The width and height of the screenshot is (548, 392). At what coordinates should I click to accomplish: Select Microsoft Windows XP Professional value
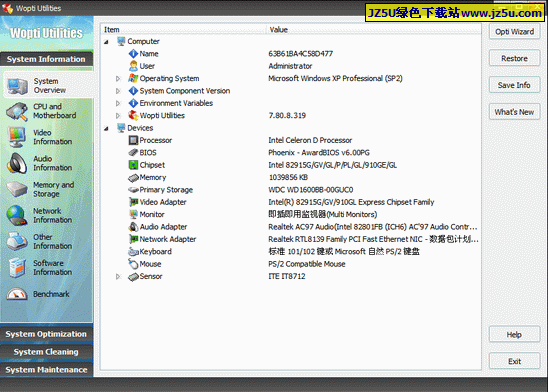click(x=335, y=78)
